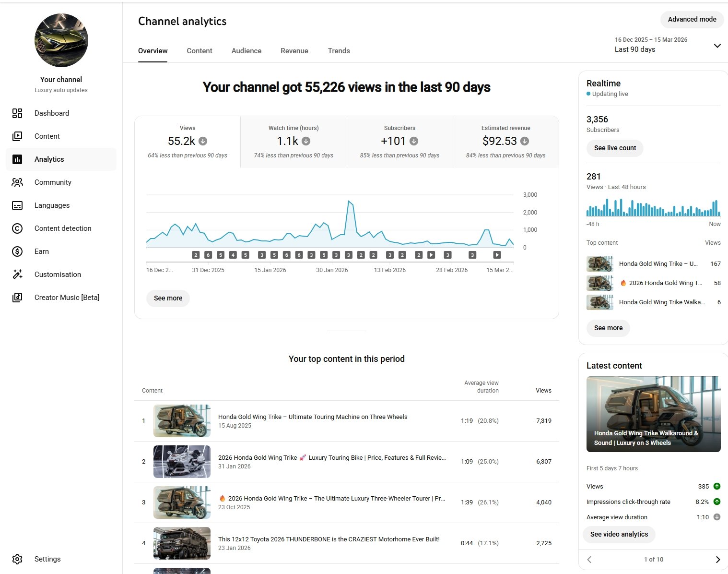This screenshot has height=574, width=728.
Task: Go to previous latest content card
Action: 589,560
